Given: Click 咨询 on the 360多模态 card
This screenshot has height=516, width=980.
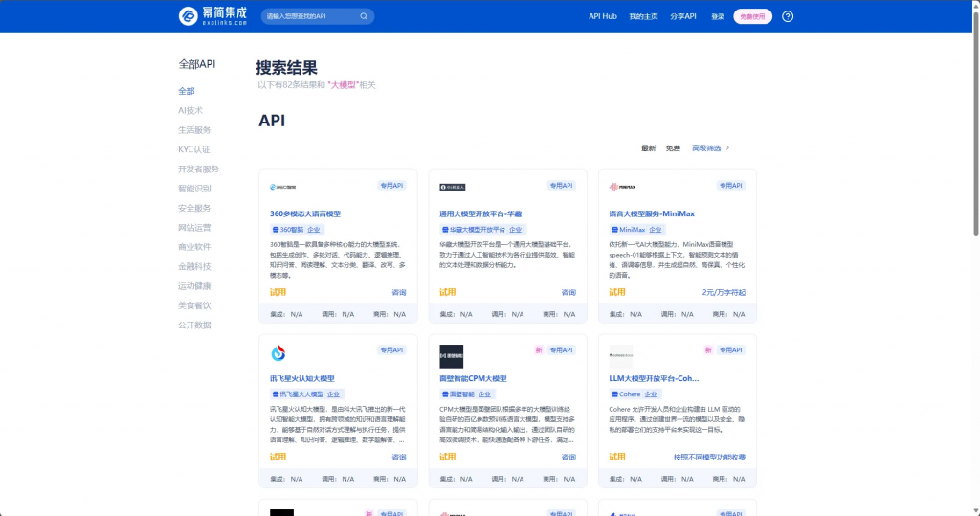Looking at the screenshot, I should point(399,292).
